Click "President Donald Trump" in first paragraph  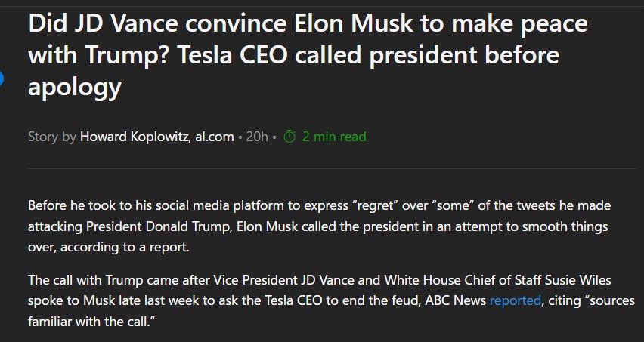pyautogui.click(x=159, y=226)
